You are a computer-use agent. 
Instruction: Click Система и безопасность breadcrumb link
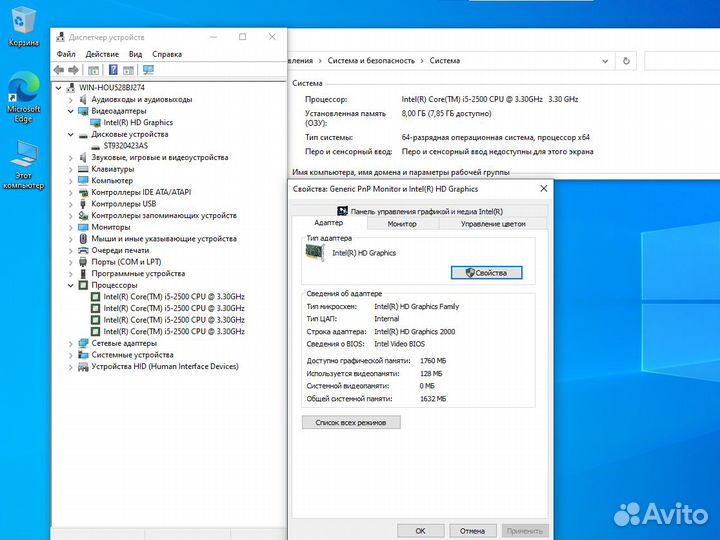pyautogui.click(x=371, y=61)
